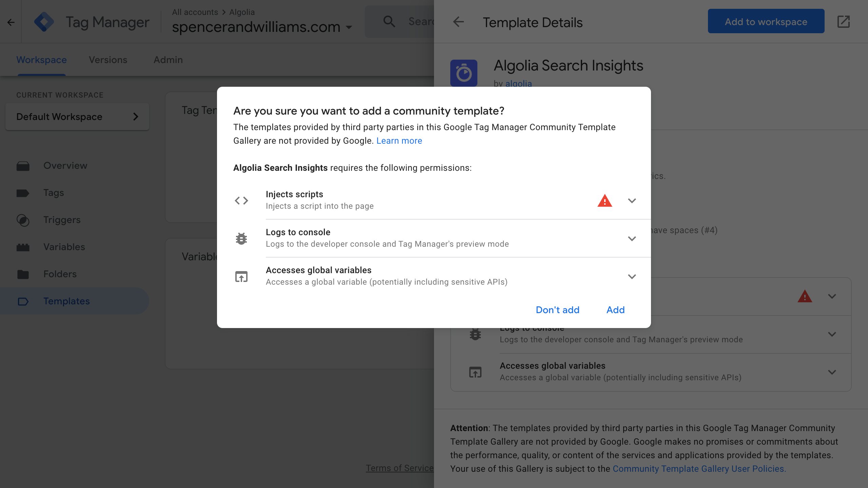Select the Versions tab
868x488 pixels.
tap(108, 60)
